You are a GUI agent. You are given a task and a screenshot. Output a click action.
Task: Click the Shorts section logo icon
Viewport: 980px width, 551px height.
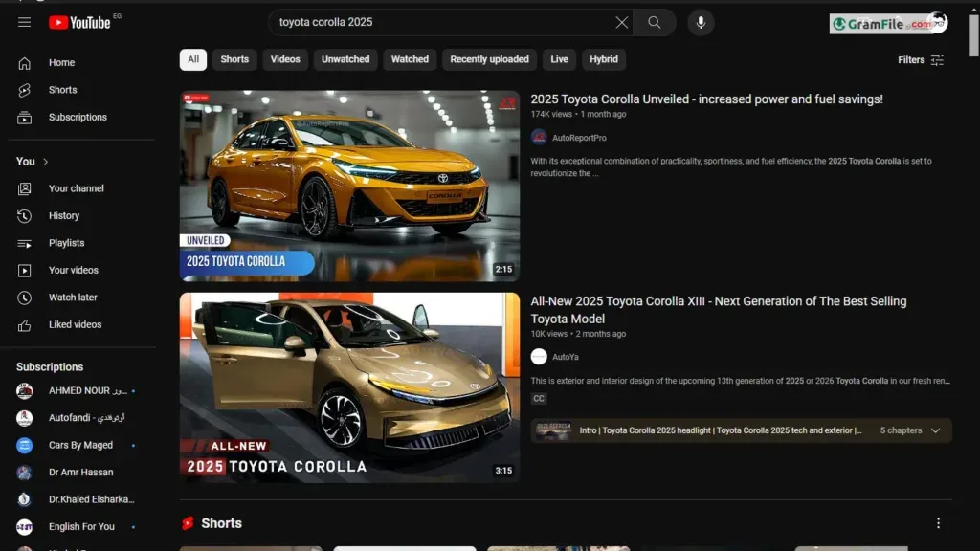(188, 523)
